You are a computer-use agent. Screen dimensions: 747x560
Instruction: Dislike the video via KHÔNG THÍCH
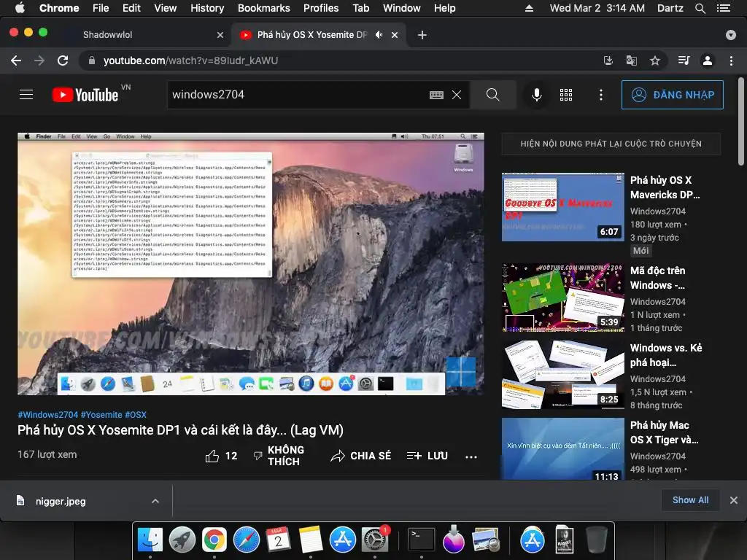[278, 456]
